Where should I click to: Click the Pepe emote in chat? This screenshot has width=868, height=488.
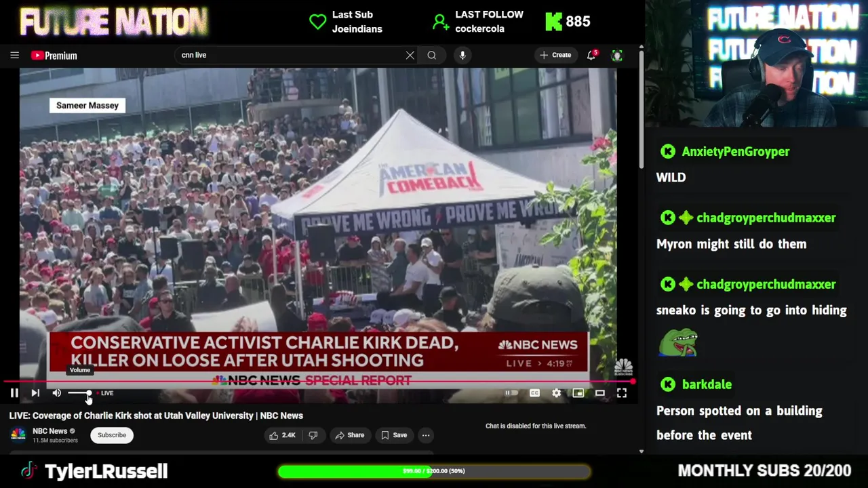[x=678, y=343]
